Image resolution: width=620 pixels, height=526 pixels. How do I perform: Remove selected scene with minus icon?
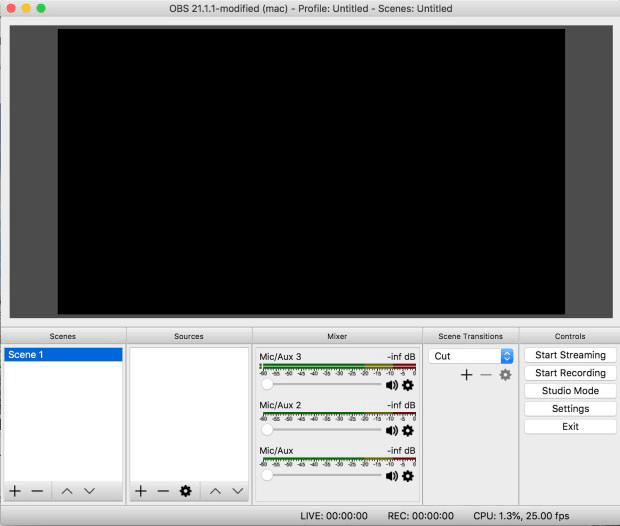pyautogui.click(x=37, y=491)
